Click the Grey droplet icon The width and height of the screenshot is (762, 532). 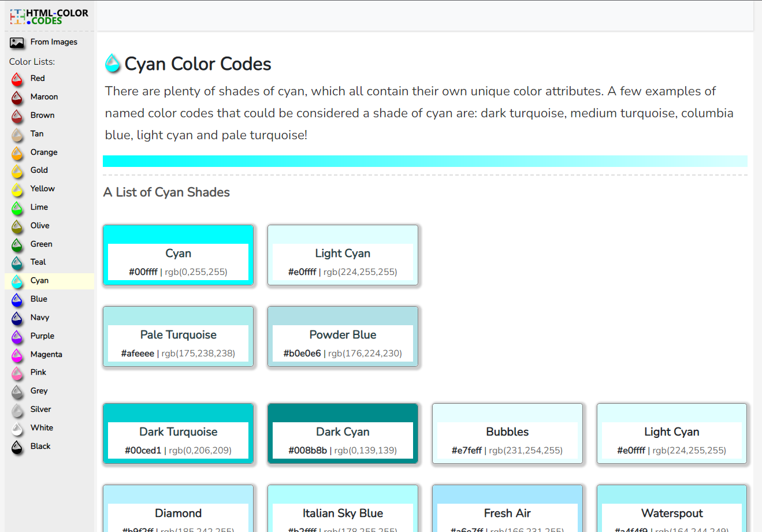(17, 392)
